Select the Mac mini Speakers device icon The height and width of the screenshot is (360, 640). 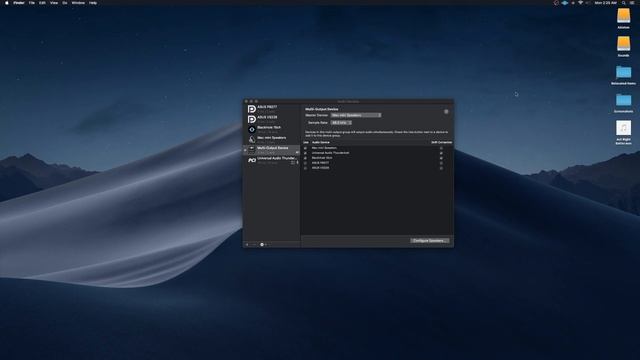[252, 140]
